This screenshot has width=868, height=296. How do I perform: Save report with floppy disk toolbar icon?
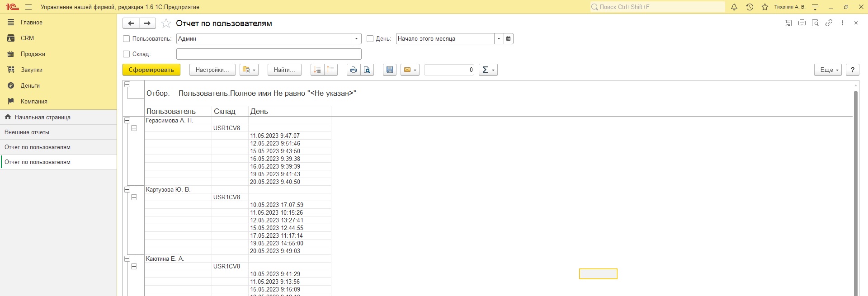(x=389, y=70)
